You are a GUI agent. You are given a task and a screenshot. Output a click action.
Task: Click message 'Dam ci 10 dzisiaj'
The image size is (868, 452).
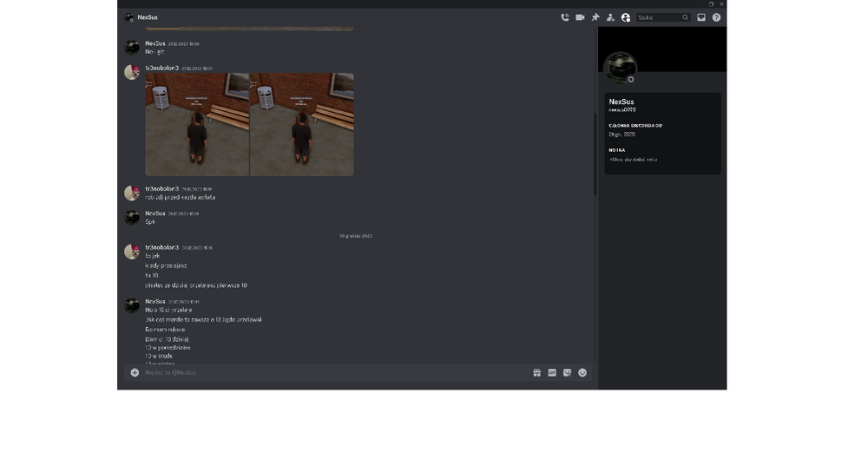click(167, 339)
